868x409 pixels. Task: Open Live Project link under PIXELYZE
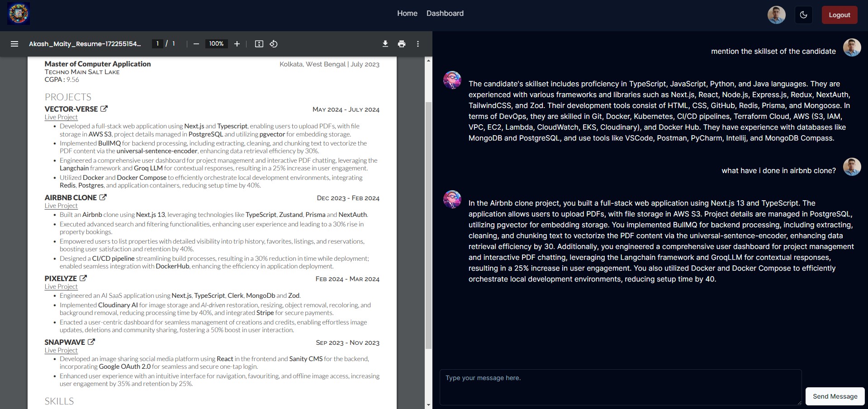[x=61, y=287]
